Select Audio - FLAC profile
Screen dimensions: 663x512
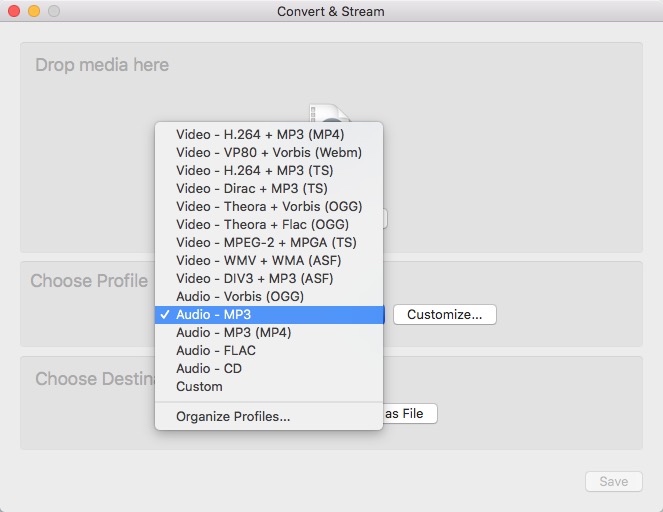click(269, 350)
